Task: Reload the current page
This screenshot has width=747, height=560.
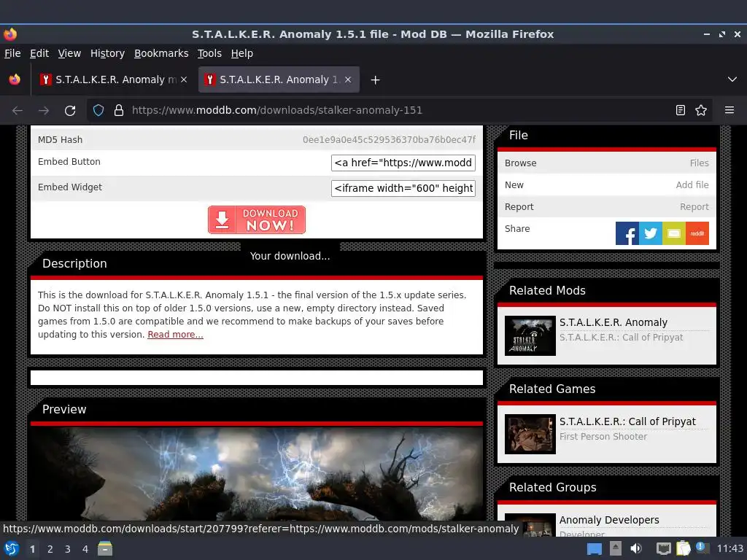Action: (70, 111)
